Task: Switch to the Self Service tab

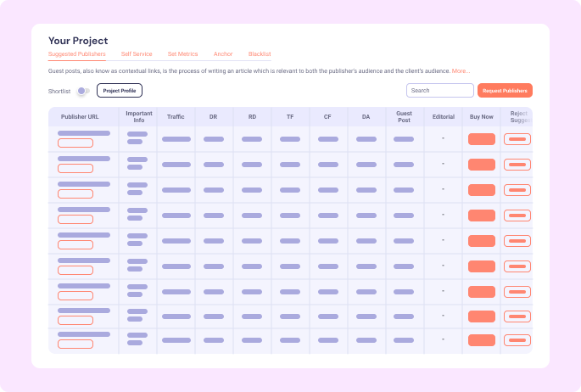Action: coord(137,54)
